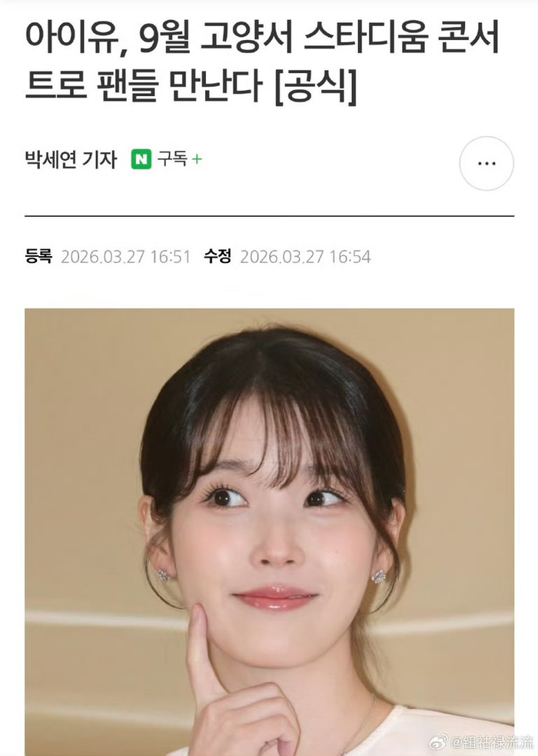Click the @钮祜禄流流 Weibo username watermark
This screenshot has height=756, width=538.
coord(491,743)
